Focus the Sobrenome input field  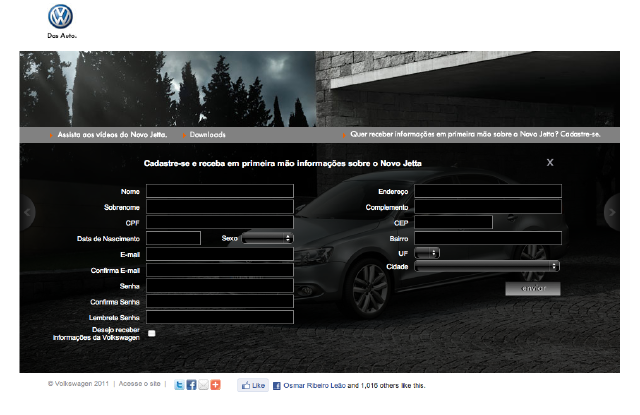220,207
